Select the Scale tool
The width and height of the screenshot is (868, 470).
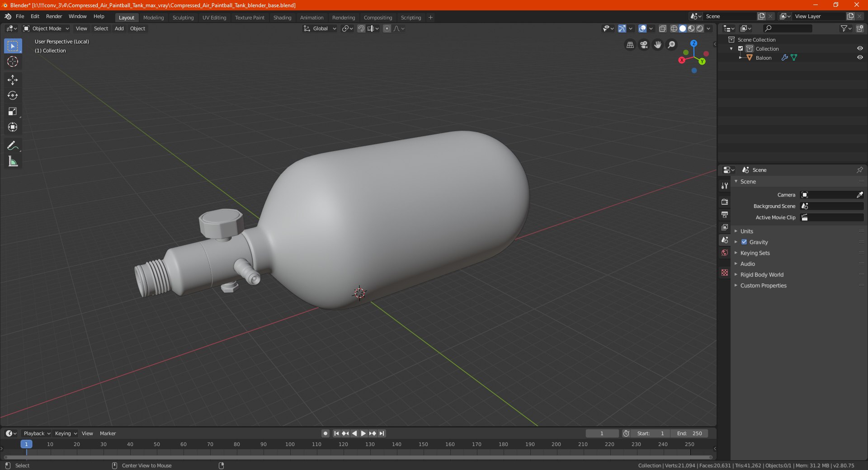click(13, 111)
